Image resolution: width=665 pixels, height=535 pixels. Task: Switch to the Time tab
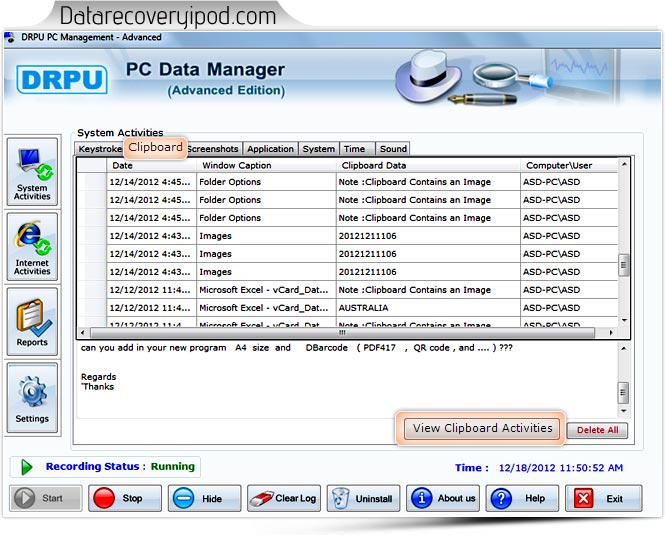[x=357, y=149]
